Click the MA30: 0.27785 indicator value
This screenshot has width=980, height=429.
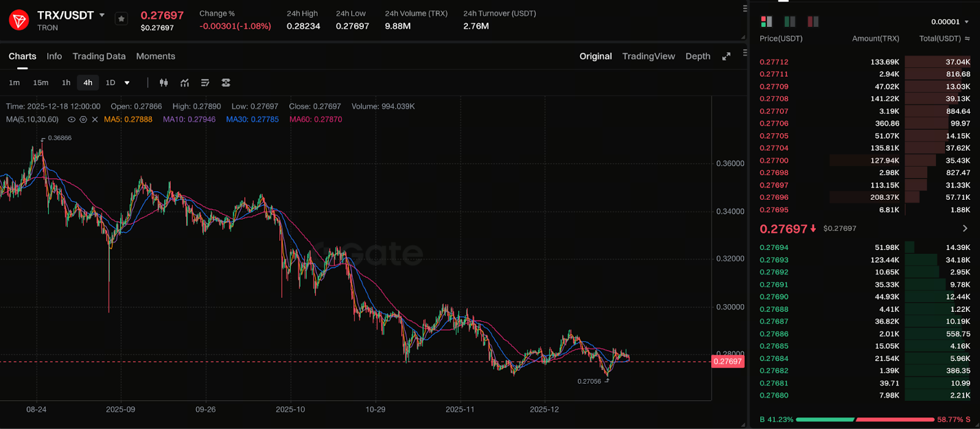coord(252,120)
